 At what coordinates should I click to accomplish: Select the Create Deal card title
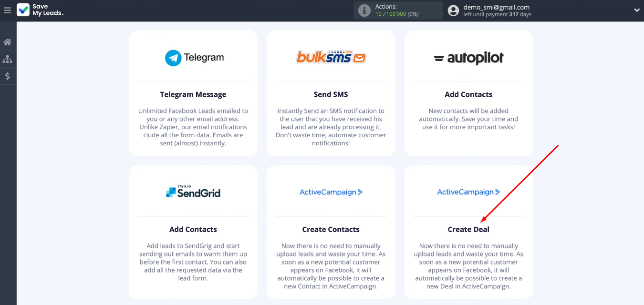[468, 229]
